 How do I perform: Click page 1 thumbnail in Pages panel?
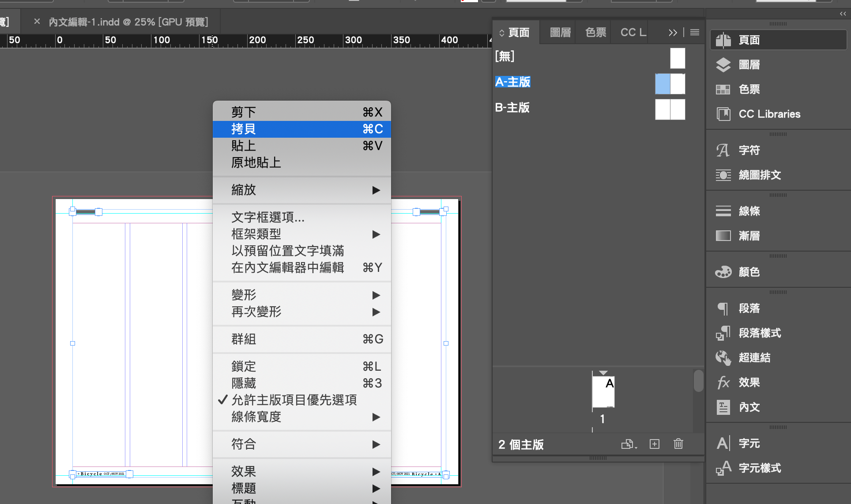click(x=603, y=392)
